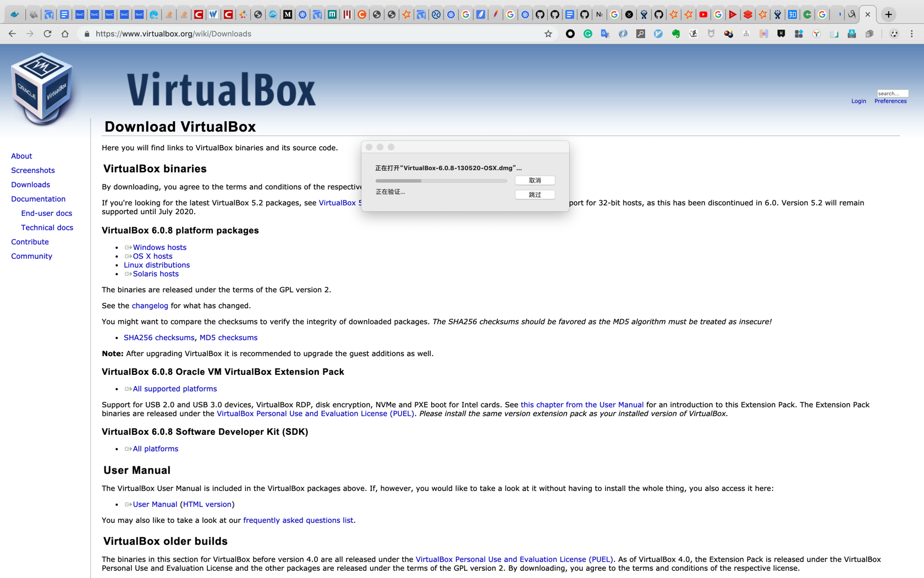Viewport: 924px width, 578px height.
Task: Click 取消 to cancel opening dmg
Action: pos(535,181)
